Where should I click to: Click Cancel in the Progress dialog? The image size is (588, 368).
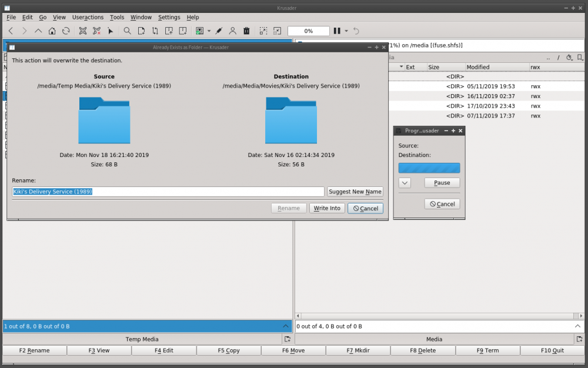click(442, 204)
